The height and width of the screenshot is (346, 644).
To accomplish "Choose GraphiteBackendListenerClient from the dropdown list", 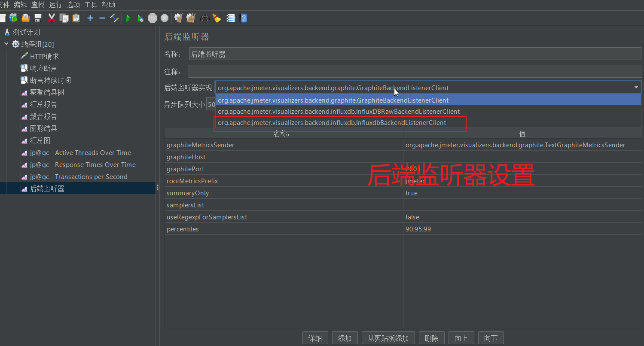I will pyautogui.click(x=428, y=100).
